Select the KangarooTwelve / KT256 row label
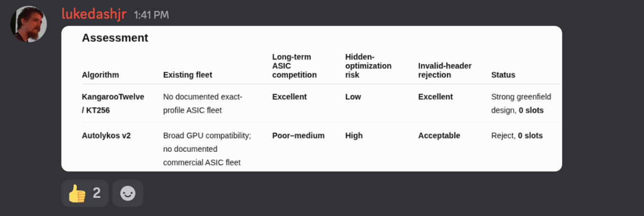The width and height of the screenshot is (644, 216). coord(113,103)
